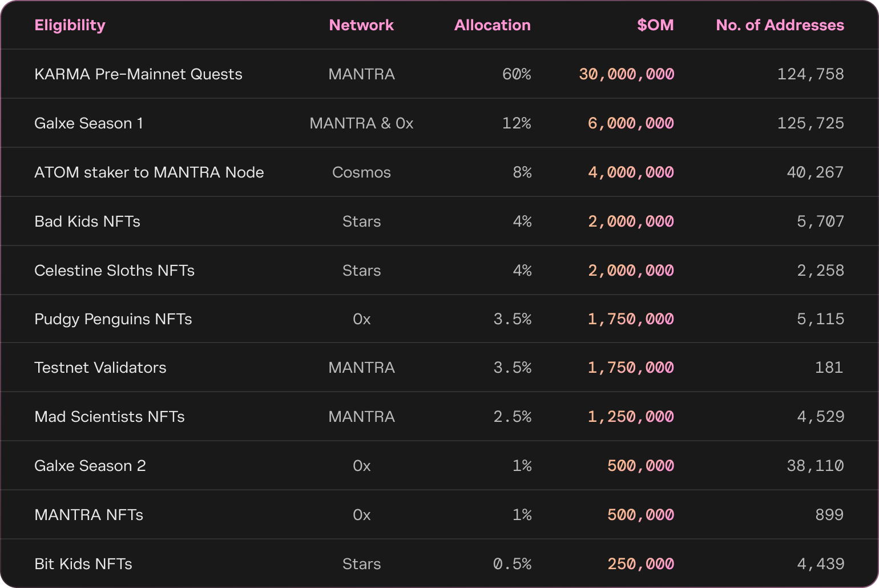Select the KARMA Pre-Mainnet Quests row label
Viewport: 879px width, 588px height.
coord(138,74)
